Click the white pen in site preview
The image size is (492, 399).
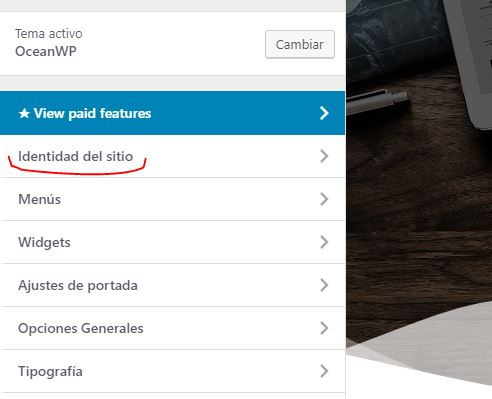(x=377, y=101)
